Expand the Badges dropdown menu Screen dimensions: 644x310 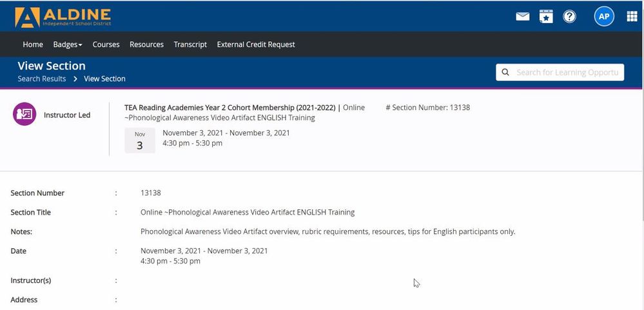[x=68, y=44]
